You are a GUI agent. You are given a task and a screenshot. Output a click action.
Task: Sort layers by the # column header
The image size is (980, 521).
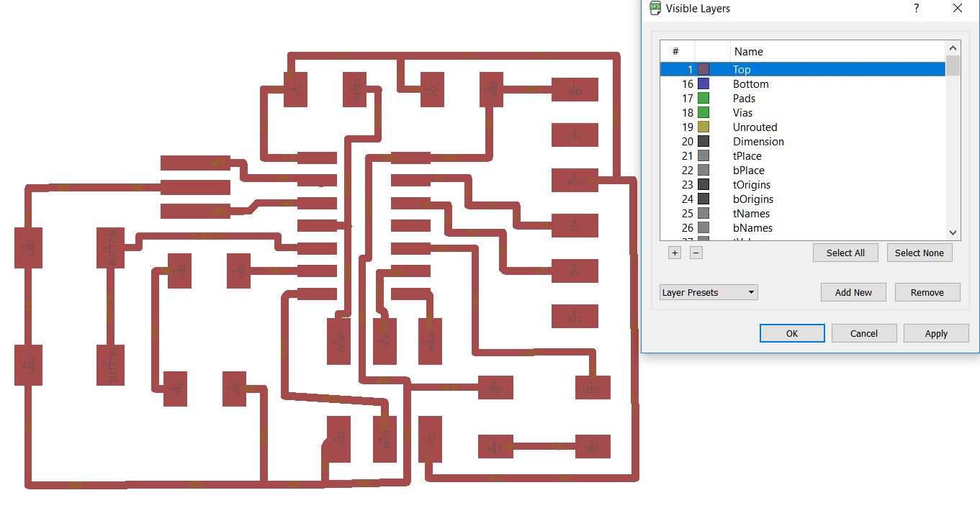pyautogui.click(x=677, y=51)
